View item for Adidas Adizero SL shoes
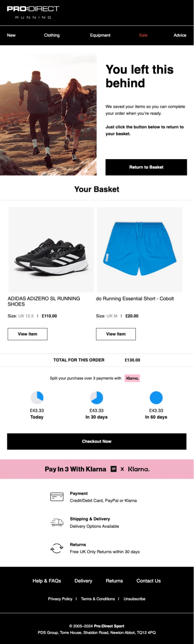 pyautogui.click(x=27, y=334)
